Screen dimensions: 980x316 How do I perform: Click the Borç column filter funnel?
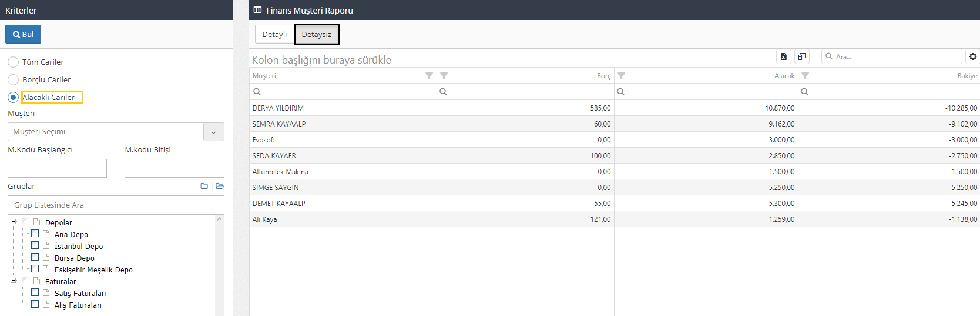tap(444, 75)
